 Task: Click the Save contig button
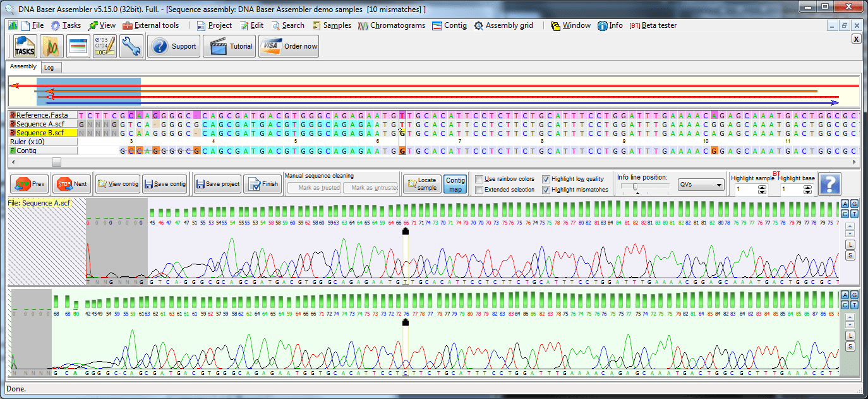click(165, 184)
